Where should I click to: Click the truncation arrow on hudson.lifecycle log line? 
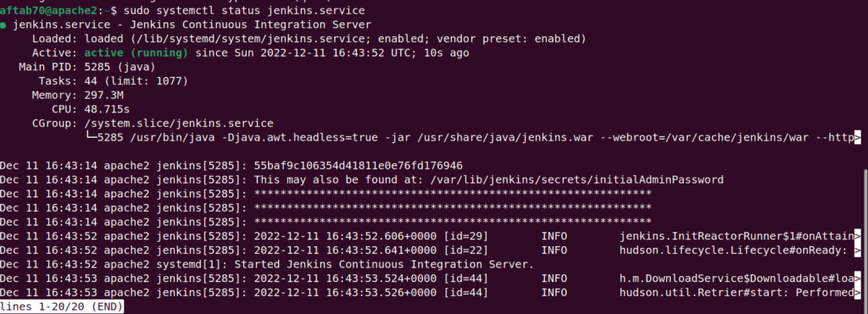tap(858, 251)
